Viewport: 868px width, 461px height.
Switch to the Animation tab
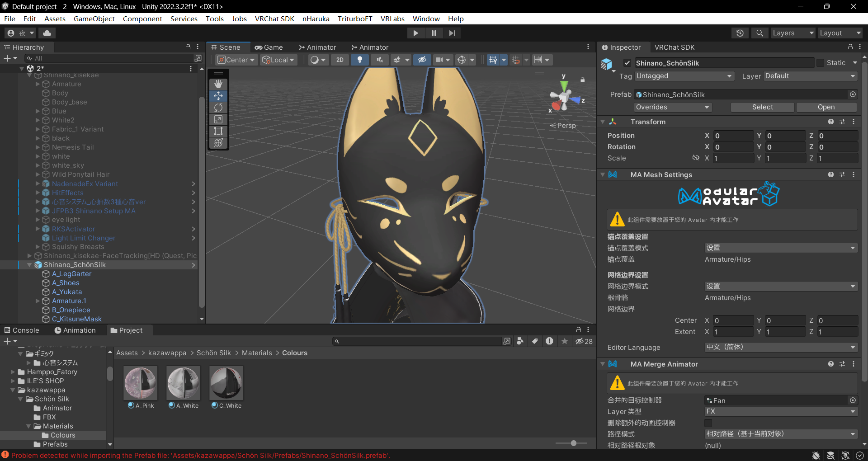(x=75, y=330)
